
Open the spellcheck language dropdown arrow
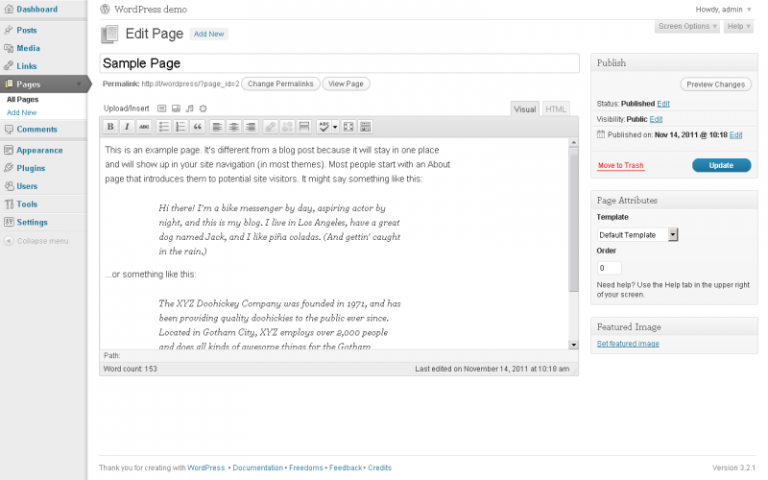coord(334,127)
